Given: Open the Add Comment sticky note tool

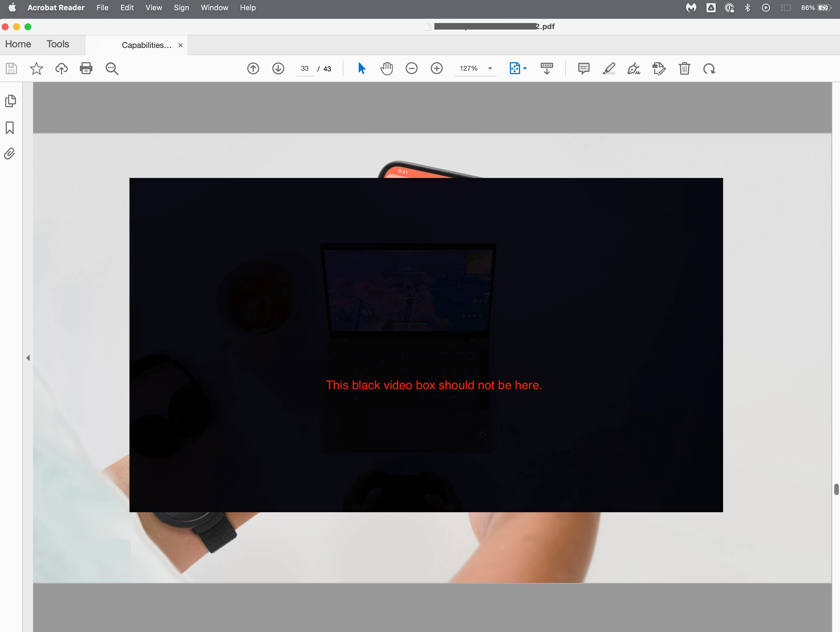Looking at the screenshot, I should pos(583,68).
